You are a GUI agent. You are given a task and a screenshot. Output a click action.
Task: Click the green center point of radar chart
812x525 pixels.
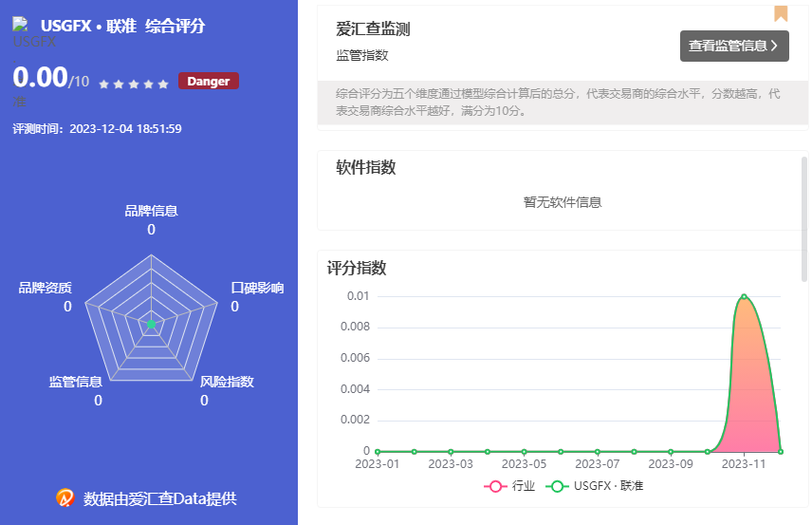click(x=151, y=324)
